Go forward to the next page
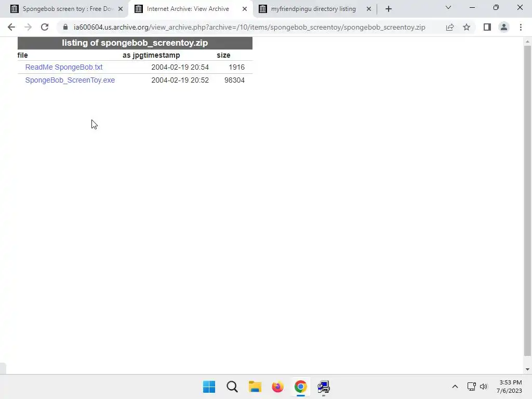532x399 pixels. 28,27
